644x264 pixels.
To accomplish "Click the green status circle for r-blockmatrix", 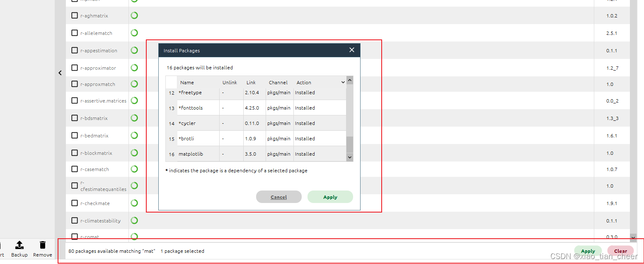I will point(134,153).
